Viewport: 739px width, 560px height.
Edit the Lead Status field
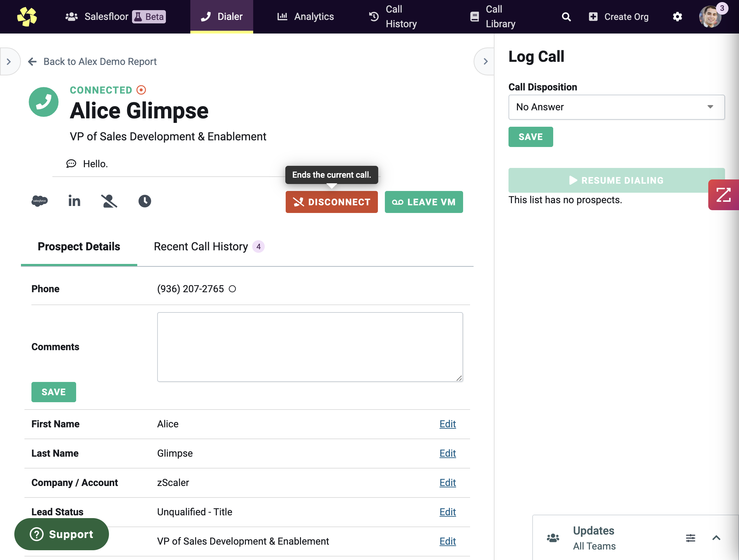[x=448, y=512]
